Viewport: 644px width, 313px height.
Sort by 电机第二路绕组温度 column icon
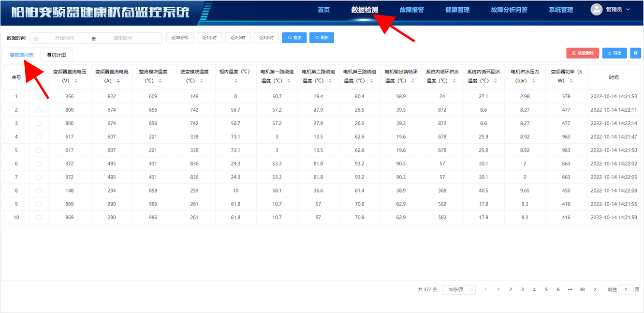coord(330,81)
